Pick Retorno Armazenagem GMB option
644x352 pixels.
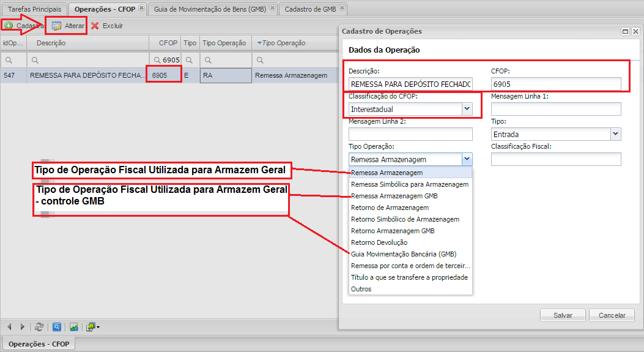coord(411,231)
